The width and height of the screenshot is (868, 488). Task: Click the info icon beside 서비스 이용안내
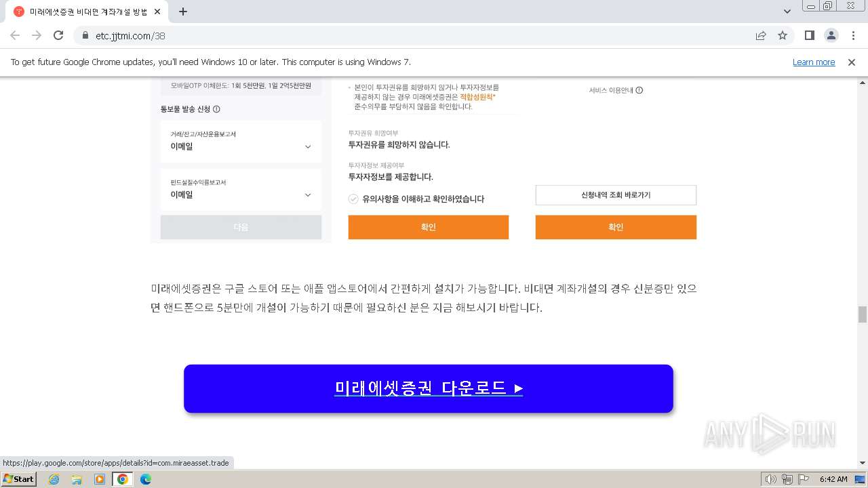pos(639,90)
